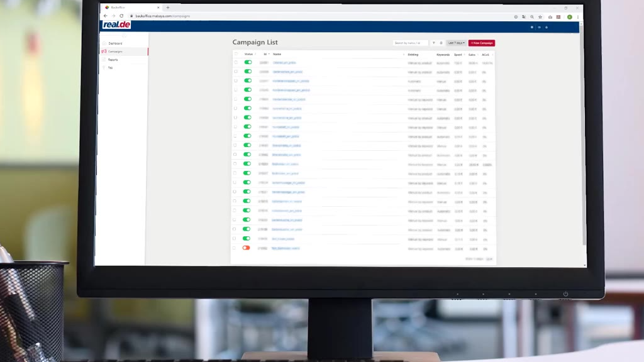
Task: Click the filter funnel icon above table
Action: coord(434,43)
